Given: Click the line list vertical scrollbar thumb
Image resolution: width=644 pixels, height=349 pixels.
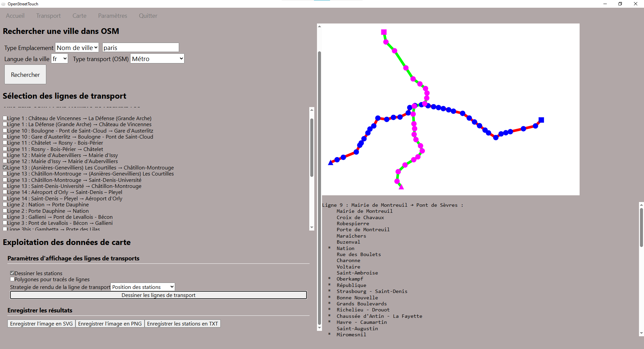Looking at the screenshot, I should click(312, 148).
